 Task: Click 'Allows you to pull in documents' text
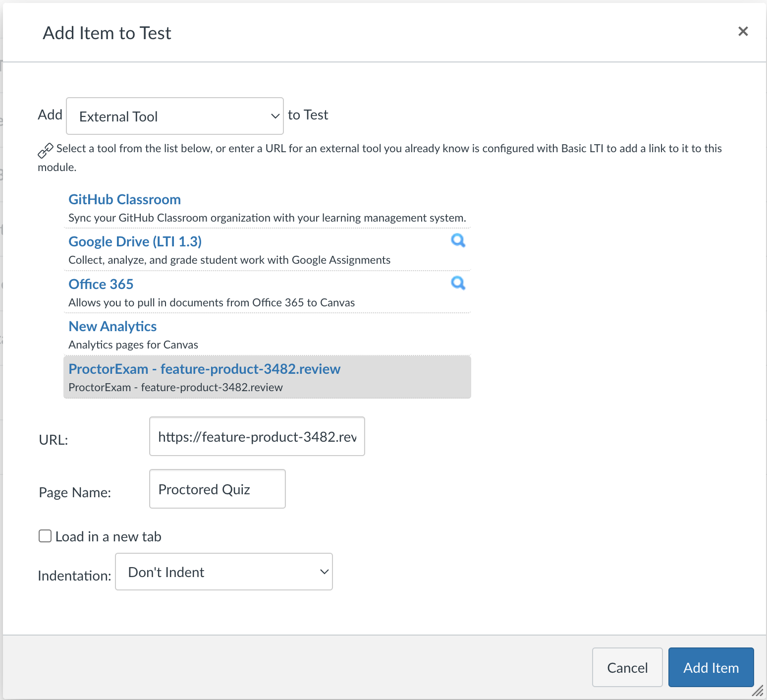coord(212,302)
